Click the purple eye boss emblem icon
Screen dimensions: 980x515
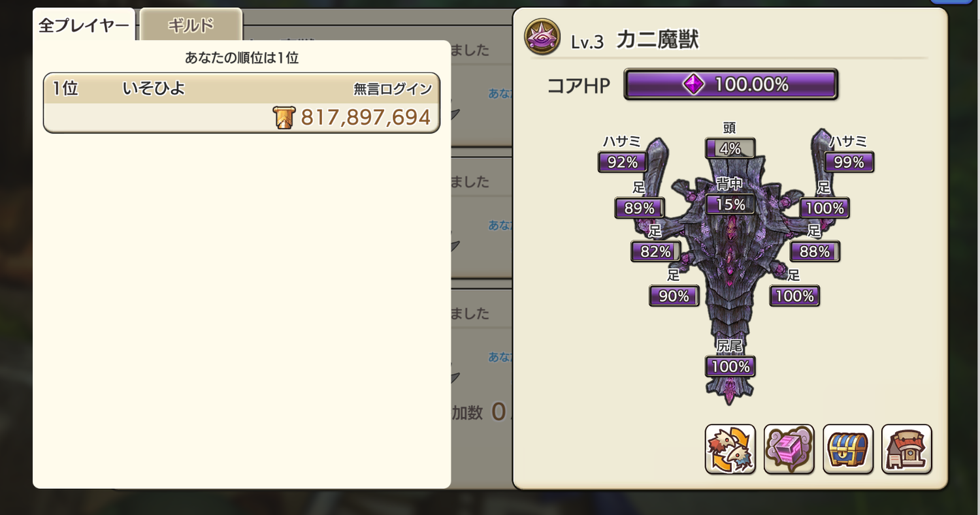tap(541, 39)
